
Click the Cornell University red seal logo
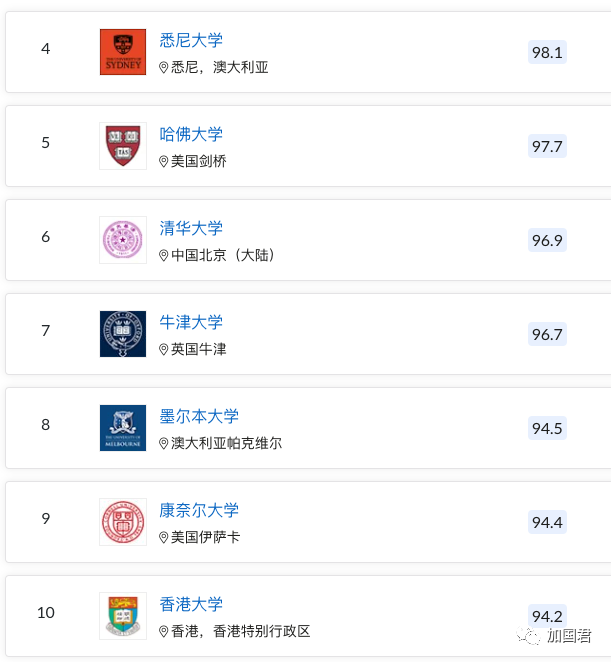tap(123, 522)
